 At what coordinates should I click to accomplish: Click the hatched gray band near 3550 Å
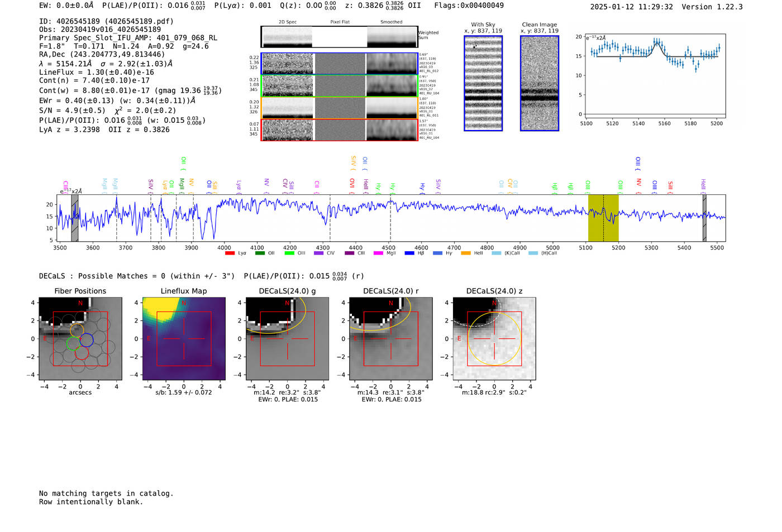(75, 218)
